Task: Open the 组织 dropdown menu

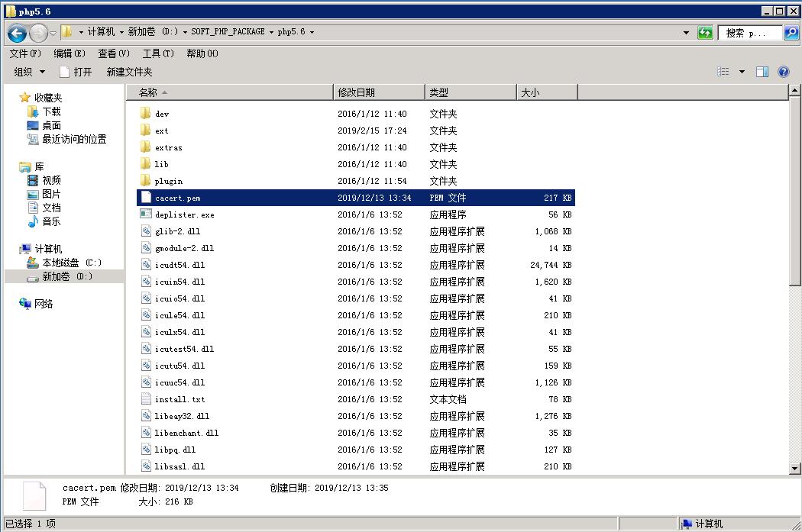Action: 27,71
